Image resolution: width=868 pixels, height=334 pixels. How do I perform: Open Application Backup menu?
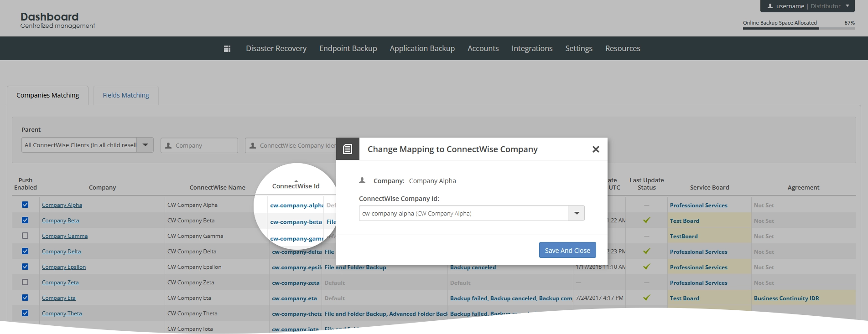(x=422, y=48)
